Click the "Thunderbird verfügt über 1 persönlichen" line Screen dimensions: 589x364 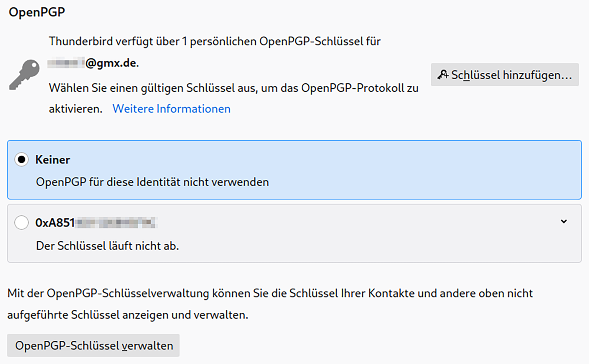214,41
